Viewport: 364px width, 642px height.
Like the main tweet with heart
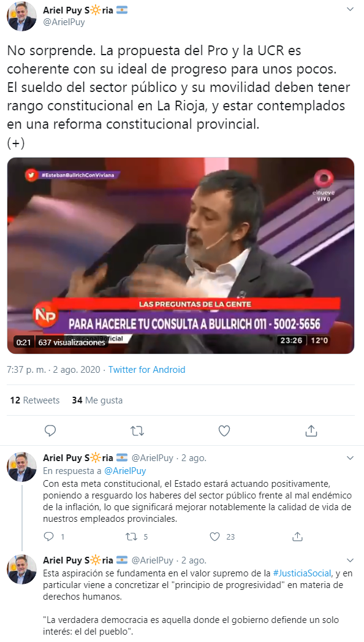pos(224,430)
